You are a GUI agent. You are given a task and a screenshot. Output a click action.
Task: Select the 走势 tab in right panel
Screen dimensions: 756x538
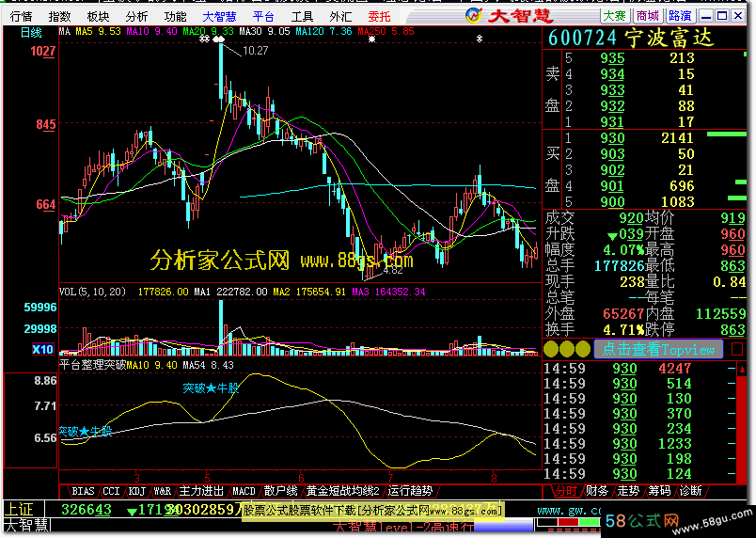pyautogui.click(x=628, y=491)
